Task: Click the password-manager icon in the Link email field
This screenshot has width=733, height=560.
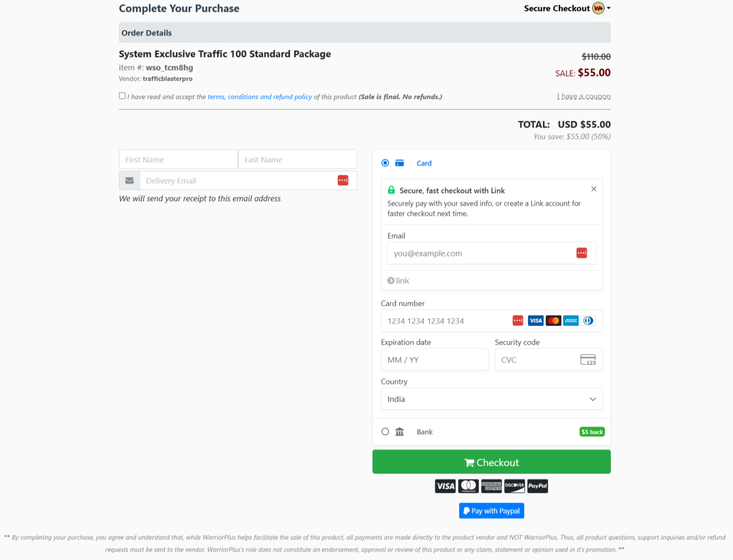Action: (581, 253)
